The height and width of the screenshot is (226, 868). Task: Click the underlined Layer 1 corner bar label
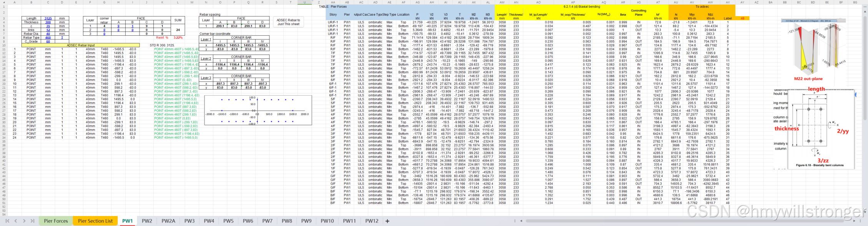206,40
